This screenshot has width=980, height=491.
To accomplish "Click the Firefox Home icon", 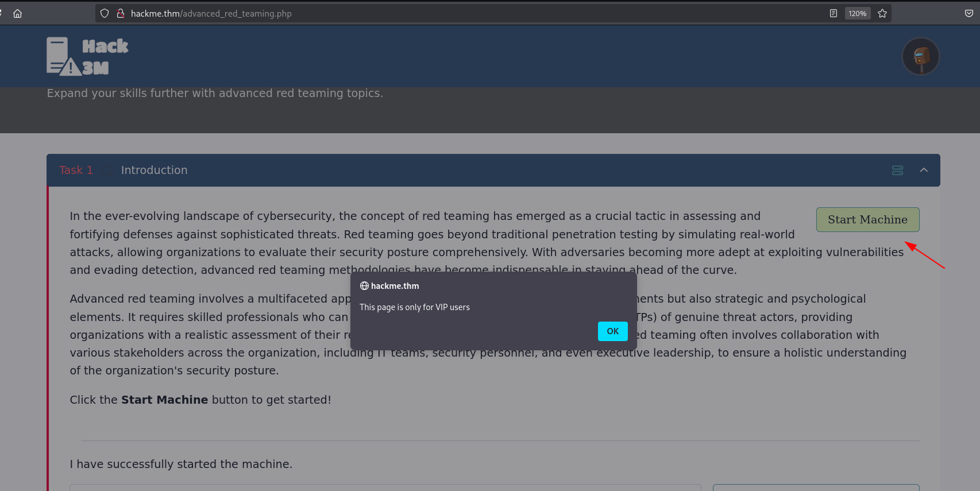I will [18, 14].
